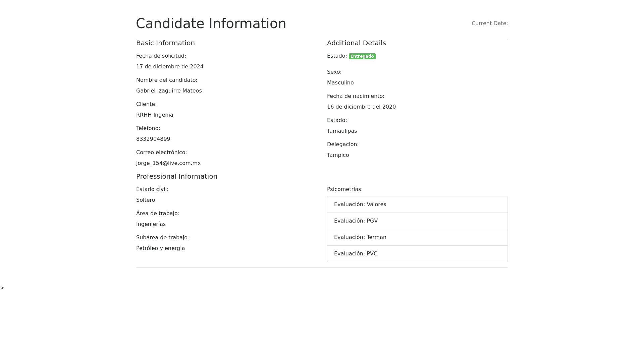Click the Tampico delegation value

click(338, 155)
